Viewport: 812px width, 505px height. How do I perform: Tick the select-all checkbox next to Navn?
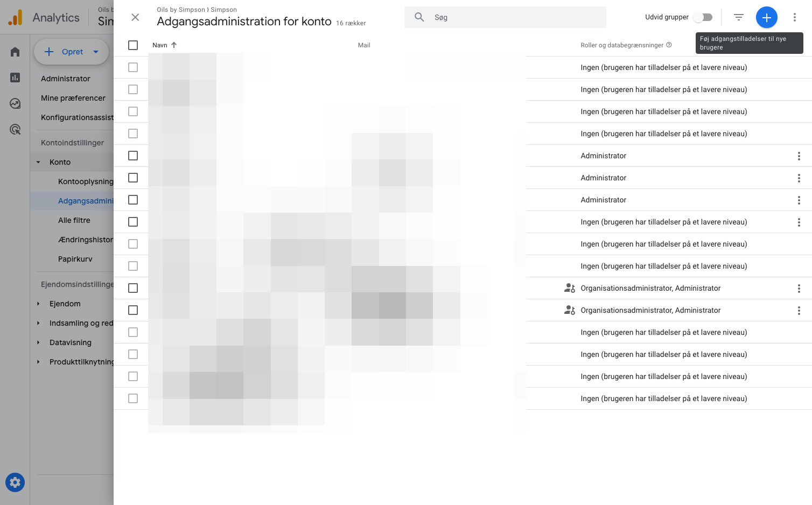[x=133, y=45]
